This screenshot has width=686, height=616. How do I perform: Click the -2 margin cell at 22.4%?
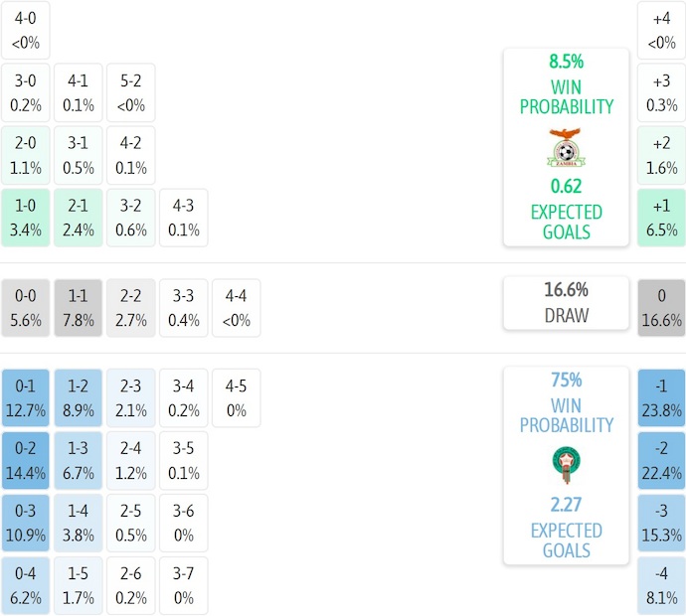(x=661, y=460)
